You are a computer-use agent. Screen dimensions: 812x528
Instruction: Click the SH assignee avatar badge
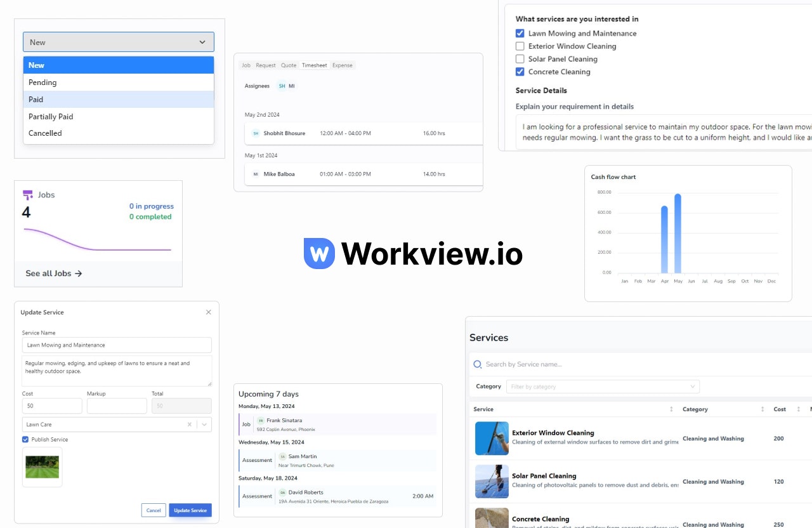tap(282, 86)
